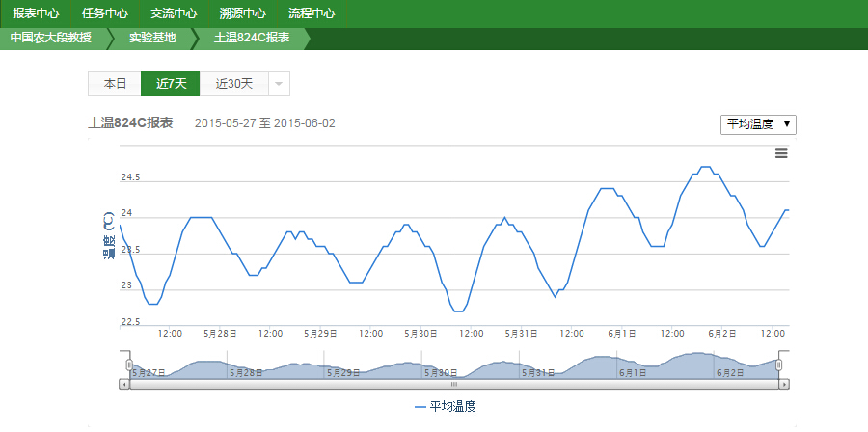The height and width of the screenshot is (432, 868).
Task: Toggle 平均温度 series in chart legend
Action: coord(445,407)
